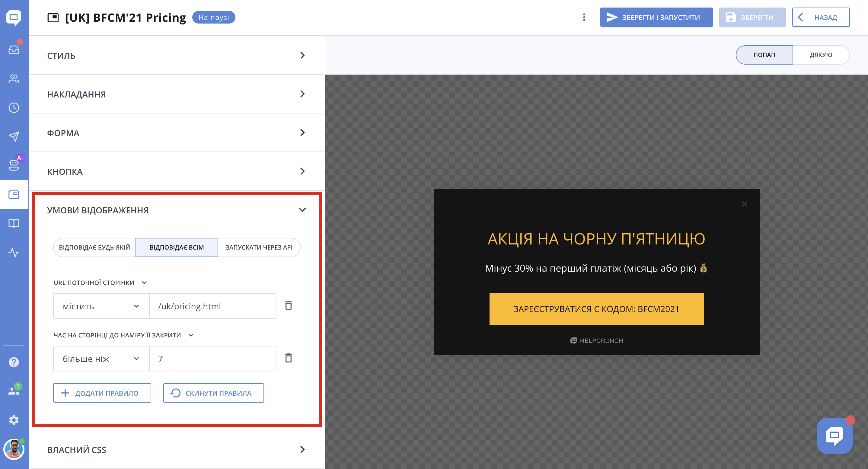Open the contacts icon in sidebar
The image size is (868, 469).
(14, 78)
